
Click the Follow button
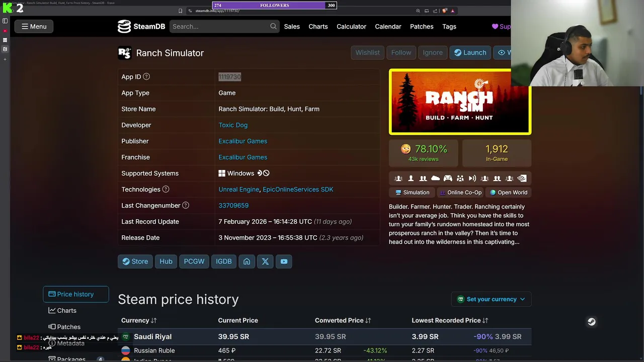[401, 52]
